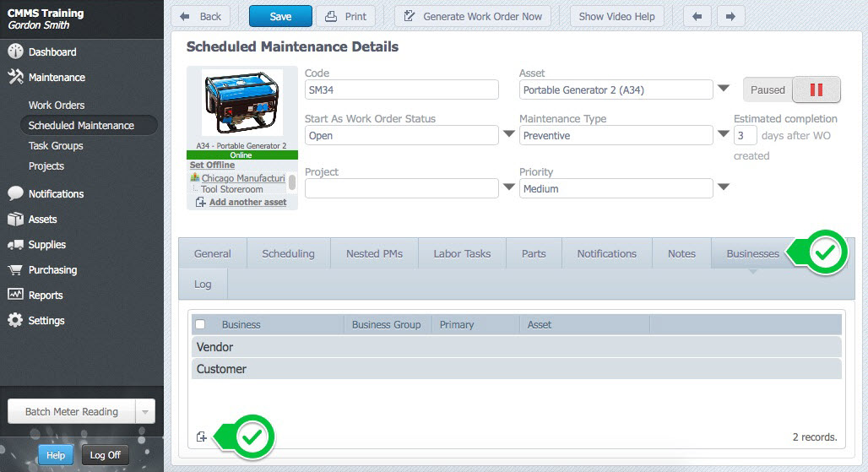Click the Assets box icon
This screenshot has height=472, width=868.
point(15,220)
